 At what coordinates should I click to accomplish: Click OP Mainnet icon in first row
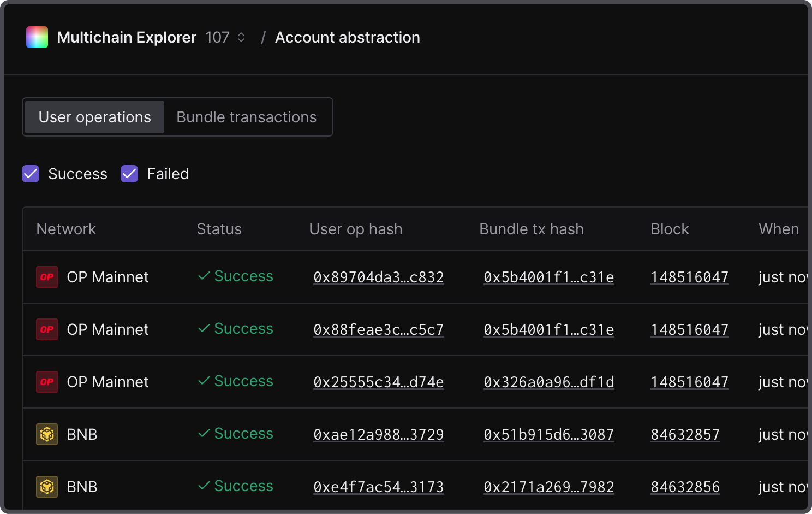point(47,277)
